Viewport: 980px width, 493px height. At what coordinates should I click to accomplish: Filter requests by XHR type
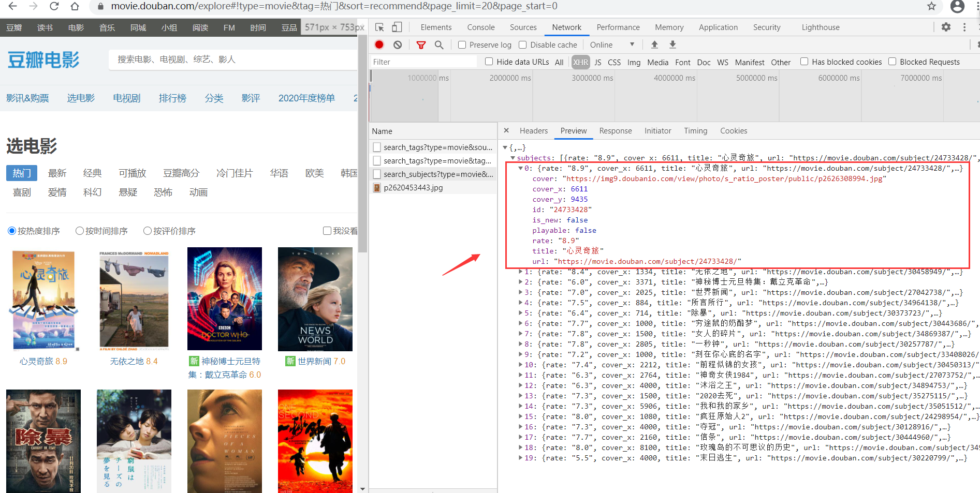click(580, 62)
